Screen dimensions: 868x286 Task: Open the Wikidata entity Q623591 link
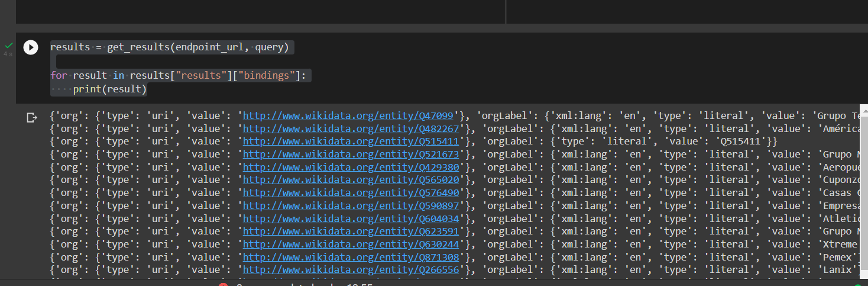point(351,232)
